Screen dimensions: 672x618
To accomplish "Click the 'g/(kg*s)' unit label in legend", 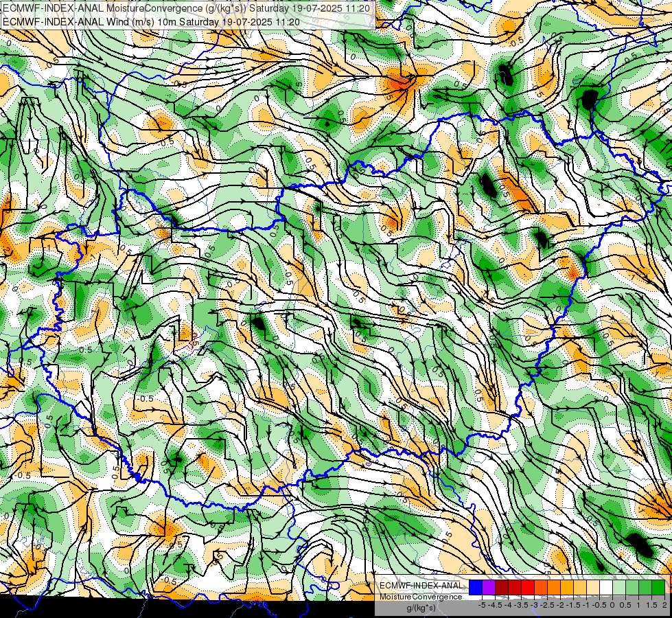I will [421, 608].
